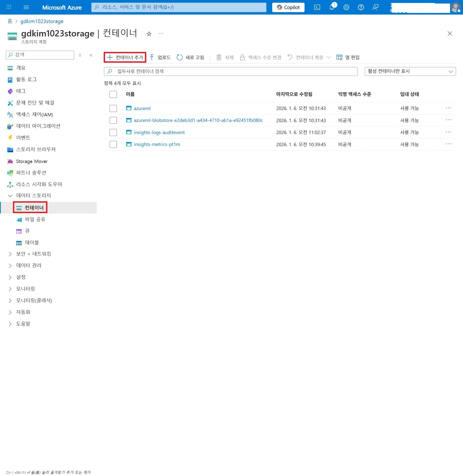The height and width of the screenshot is (476, 463).
Task: Expand the 설정 section
Action: pyautogui.click(x=10, y=277)
